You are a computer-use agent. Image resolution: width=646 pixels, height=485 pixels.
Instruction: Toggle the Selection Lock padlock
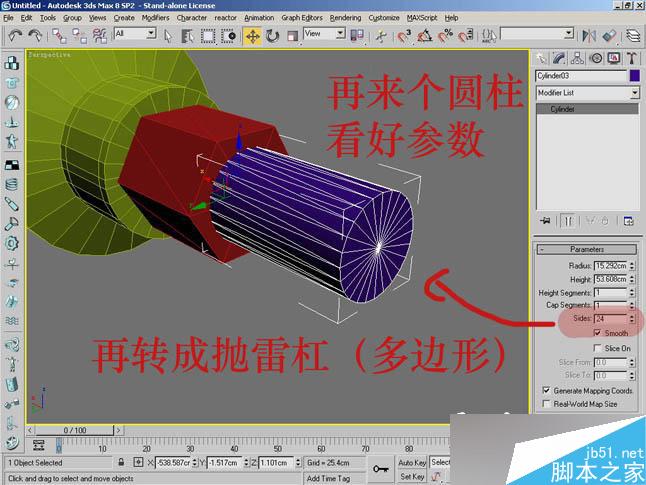tap(121, 462)
